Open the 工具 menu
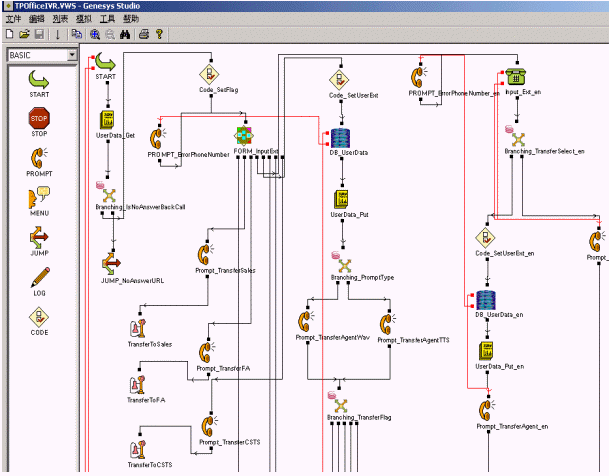 [x=108, y=19]
